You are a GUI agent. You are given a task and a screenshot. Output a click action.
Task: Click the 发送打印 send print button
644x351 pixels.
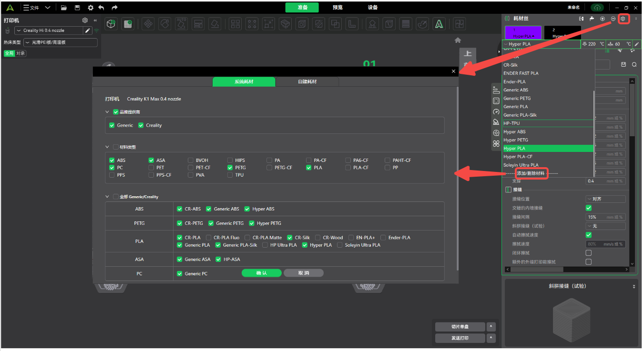tap(460, 338)
